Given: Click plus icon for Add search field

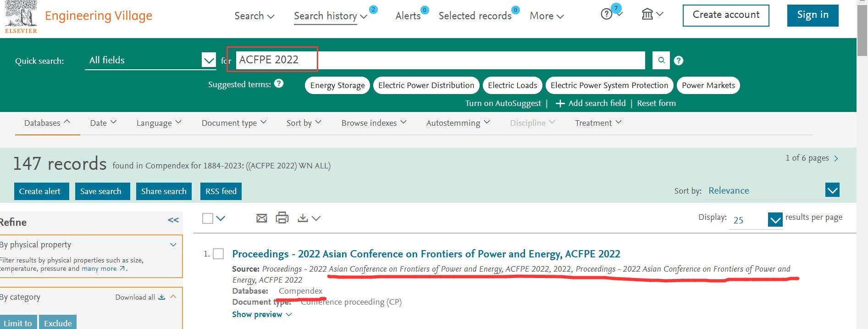Looking at the screenshot, I should (x=560, y=104).
